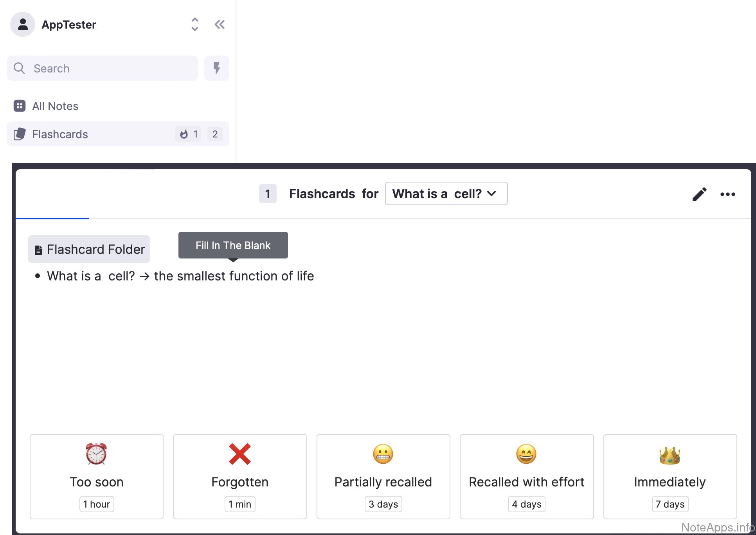Screen dimensions: 756x535
Task: Click the AppTester user avatar icon
Action: (x=23, y=24)
